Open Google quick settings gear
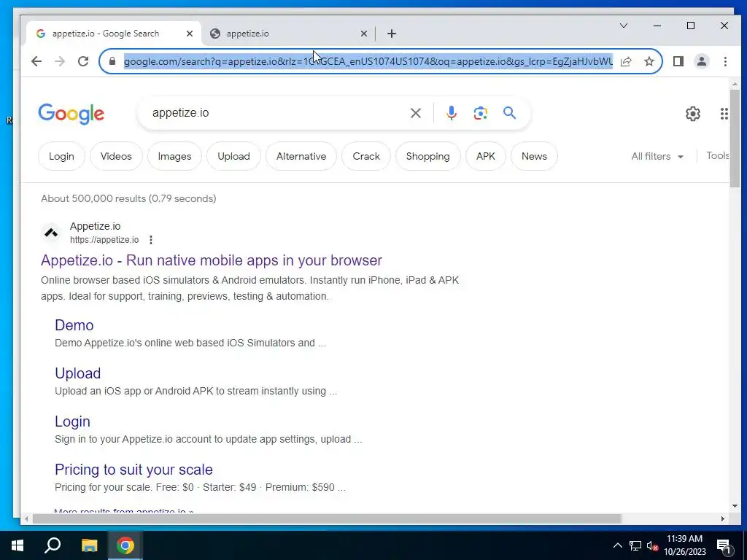Image resolution: width=747 pixels, height=560 pixels. pyautogui.click(x=693, y=113)
